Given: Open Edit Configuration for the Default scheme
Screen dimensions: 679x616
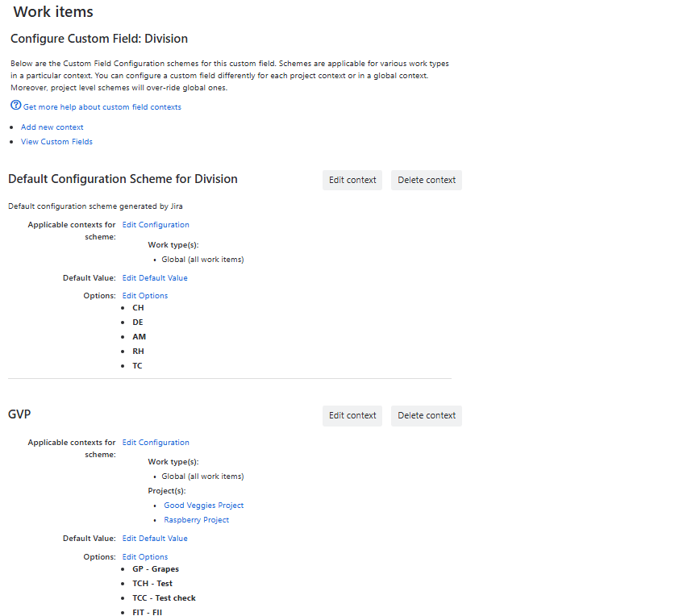Looking at the screenshot, I should (x=156, y=225).
